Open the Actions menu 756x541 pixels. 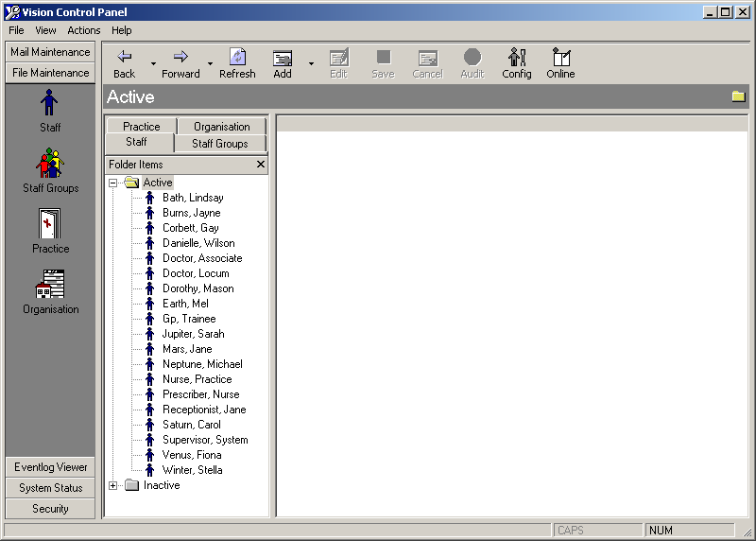tap(84, 30)
